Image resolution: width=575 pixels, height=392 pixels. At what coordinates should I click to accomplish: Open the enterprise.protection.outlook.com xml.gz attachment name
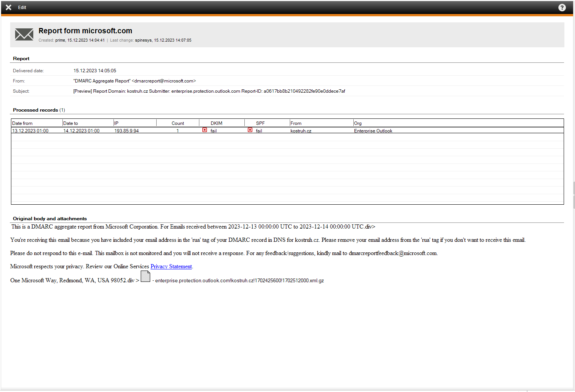coord(239,280)
